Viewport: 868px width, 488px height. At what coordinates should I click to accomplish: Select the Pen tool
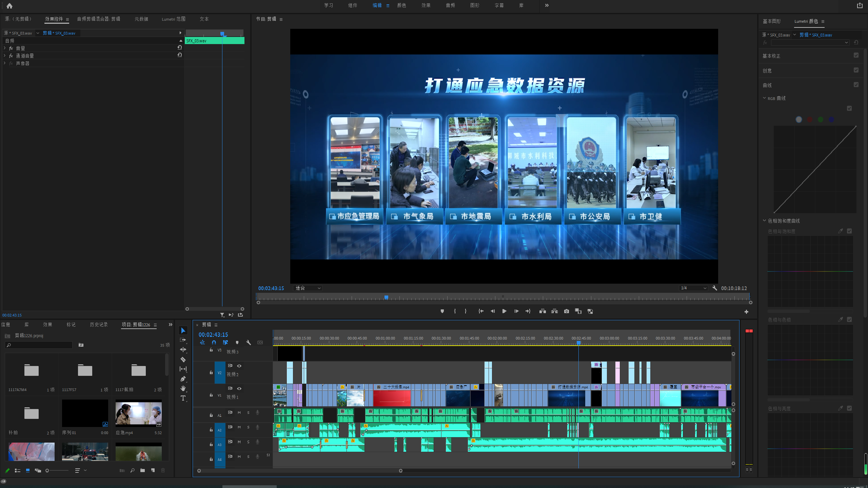pos(183,379)
